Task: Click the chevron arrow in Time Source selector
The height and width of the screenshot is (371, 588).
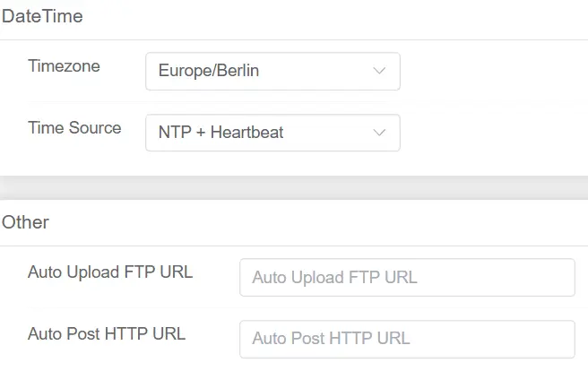Action: (379, 133)
